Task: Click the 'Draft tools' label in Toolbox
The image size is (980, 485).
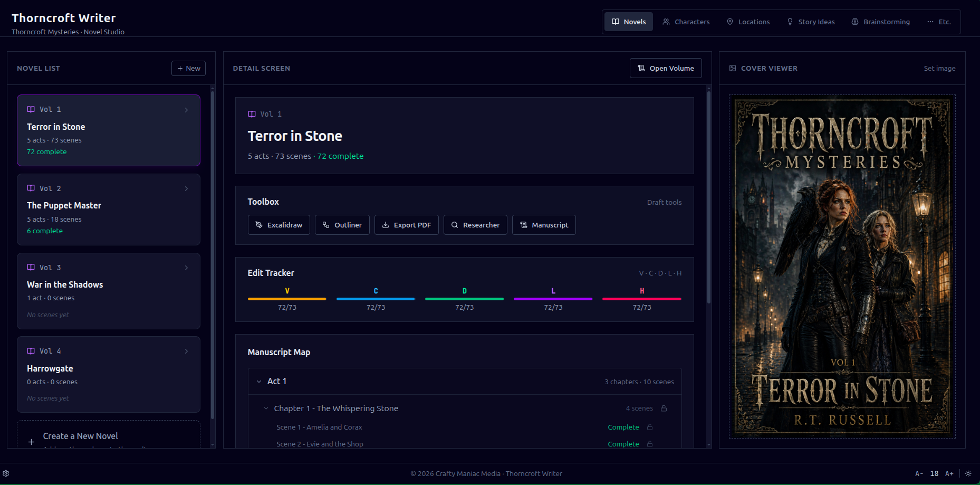Action: 665,202
